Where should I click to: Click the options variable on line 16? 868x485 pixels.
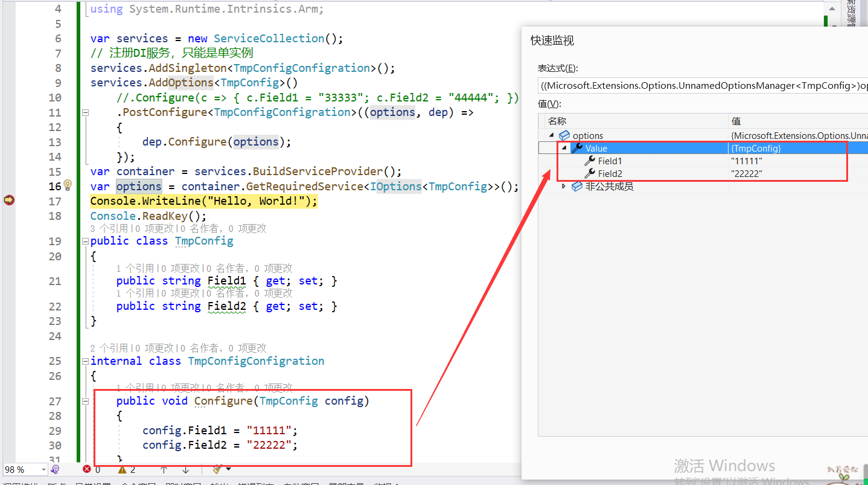coord(139,186)
